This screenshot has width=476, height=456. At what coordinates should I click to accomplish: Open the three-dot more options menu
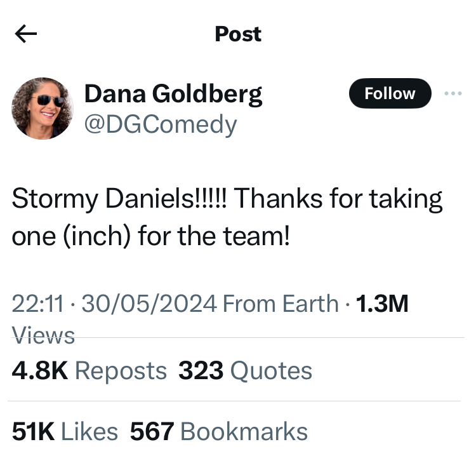click(453, 94)
